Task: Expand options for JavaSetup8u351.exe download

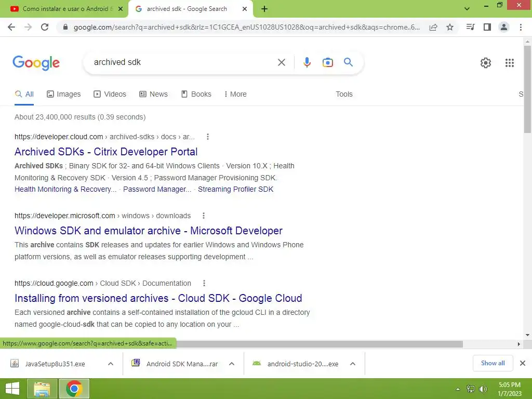Action: 111,364
